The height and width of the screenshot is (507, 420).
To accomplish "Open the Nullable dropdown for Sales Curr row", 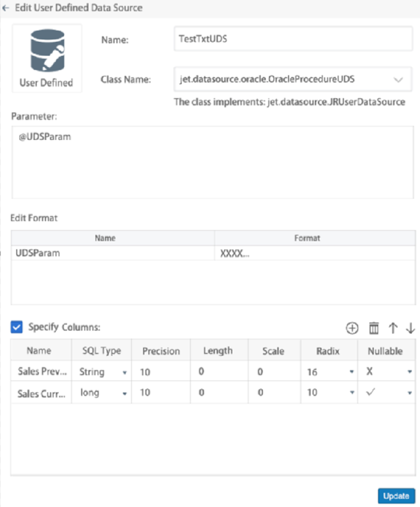I will (x=409, y=393).
